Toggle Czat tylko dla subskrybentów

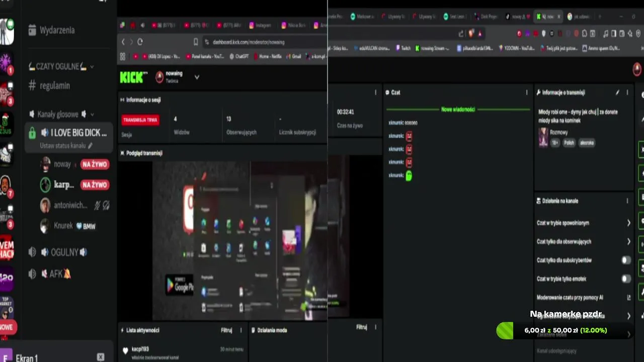pos(626,260)
